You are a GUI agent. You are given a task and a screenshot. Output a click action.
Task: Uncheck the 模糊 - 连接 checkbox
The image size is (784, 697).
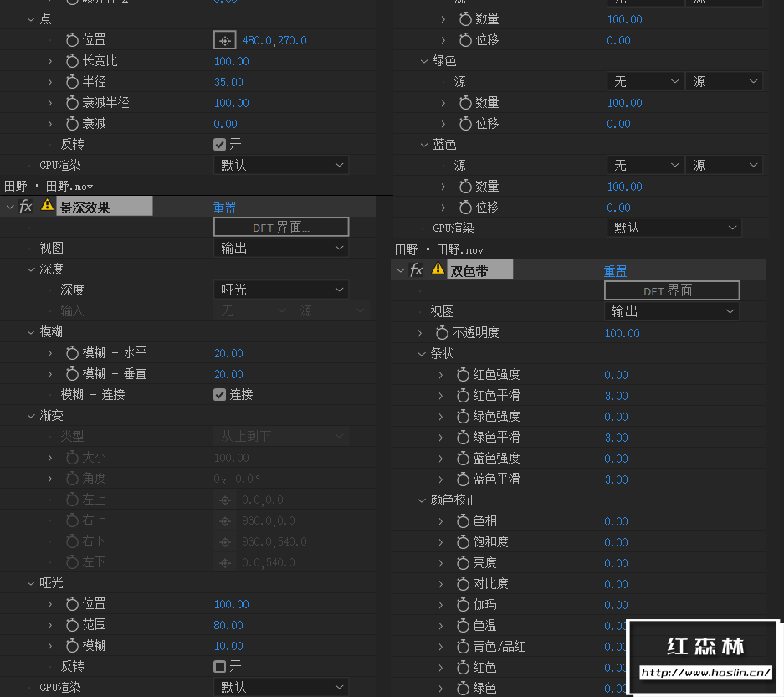coord(219,395)
